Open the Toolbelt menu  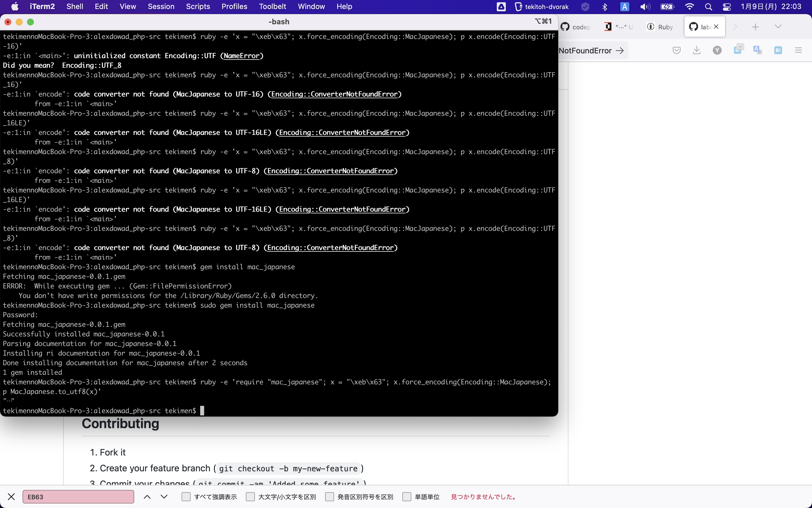pyautogui.click(x=272, y=6)
